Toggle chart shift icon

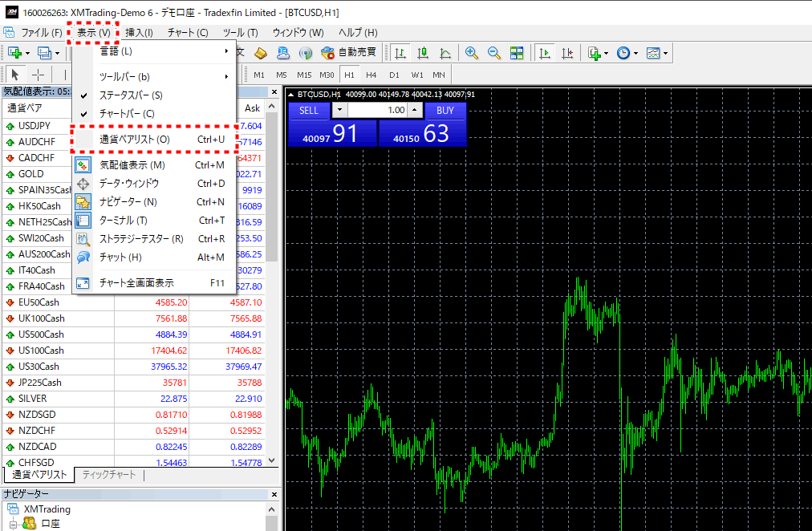(x=567, y=53)
